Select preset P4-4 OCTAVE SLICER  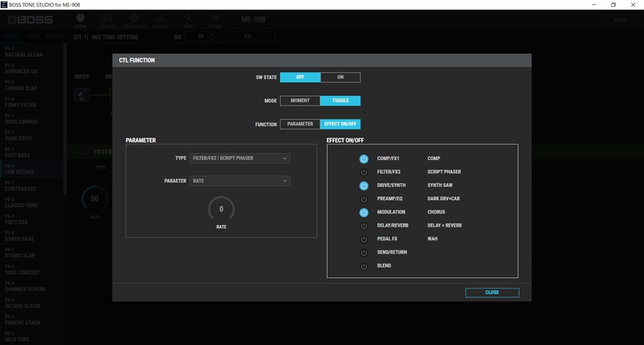tap(31, 303)
